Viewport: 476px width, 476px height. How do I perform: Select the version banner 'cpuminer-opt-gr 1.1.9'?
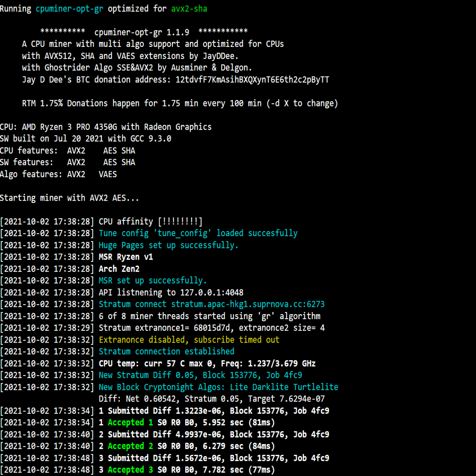[x=142, y=32]
